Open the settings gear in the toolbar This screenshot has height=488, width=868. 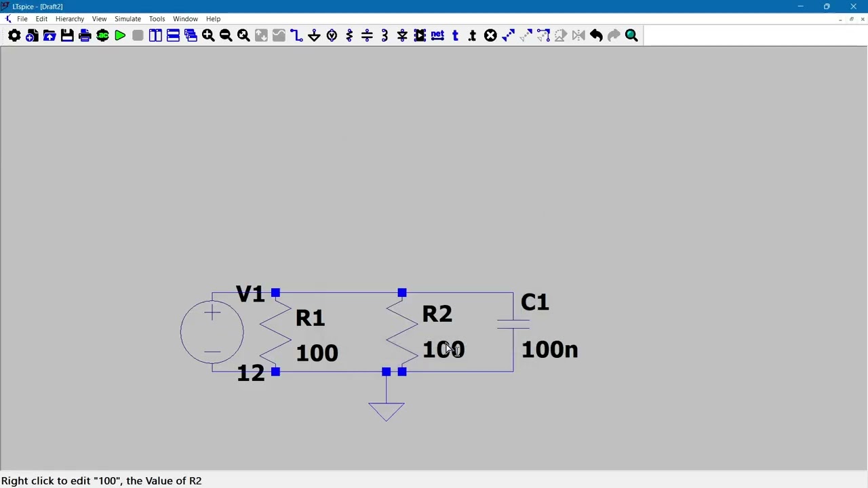tap(14, 35)
